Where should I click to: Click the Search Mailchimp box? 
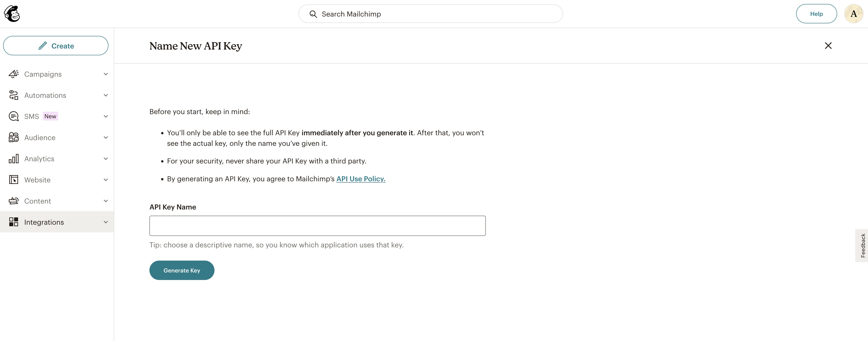click(430, 14)
